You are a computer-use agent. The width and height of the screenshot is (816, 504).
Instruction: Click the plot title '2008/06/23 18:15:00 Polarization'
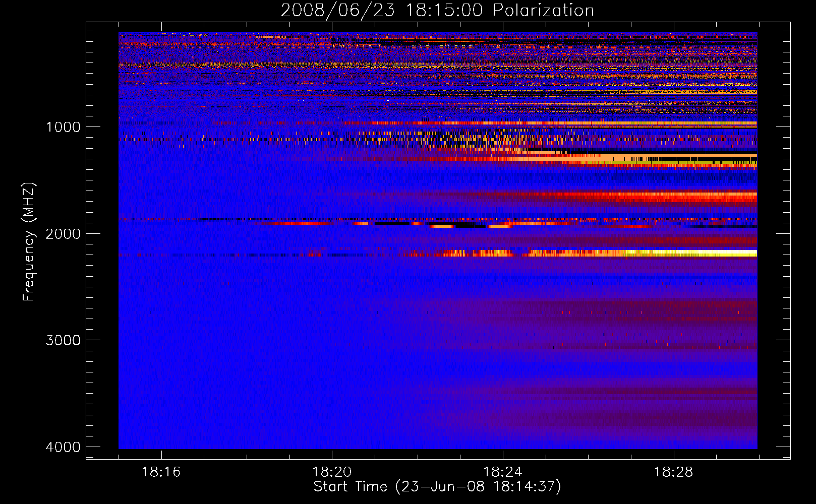coord(437,10)
